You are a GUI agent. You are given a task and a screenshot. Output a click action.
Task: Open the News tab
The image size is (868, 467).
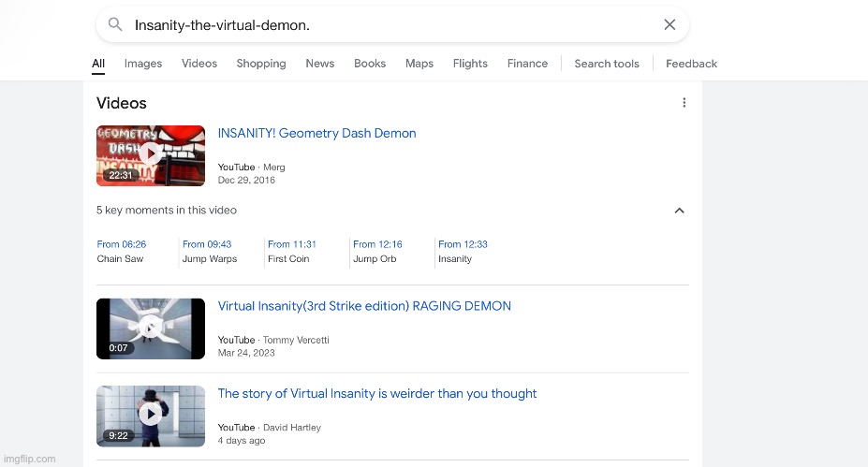(x=320, y=64)
